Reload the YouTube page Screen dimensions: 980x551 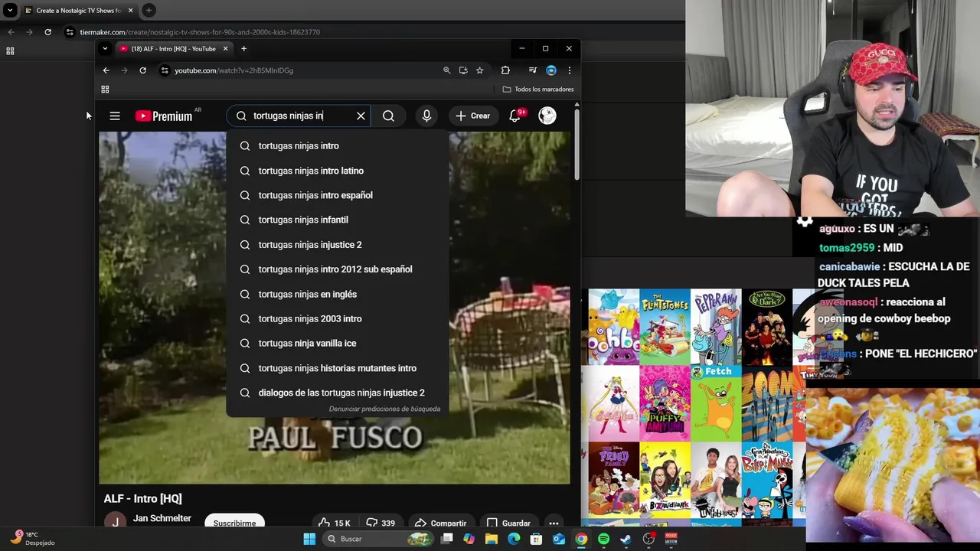(142, 70)
